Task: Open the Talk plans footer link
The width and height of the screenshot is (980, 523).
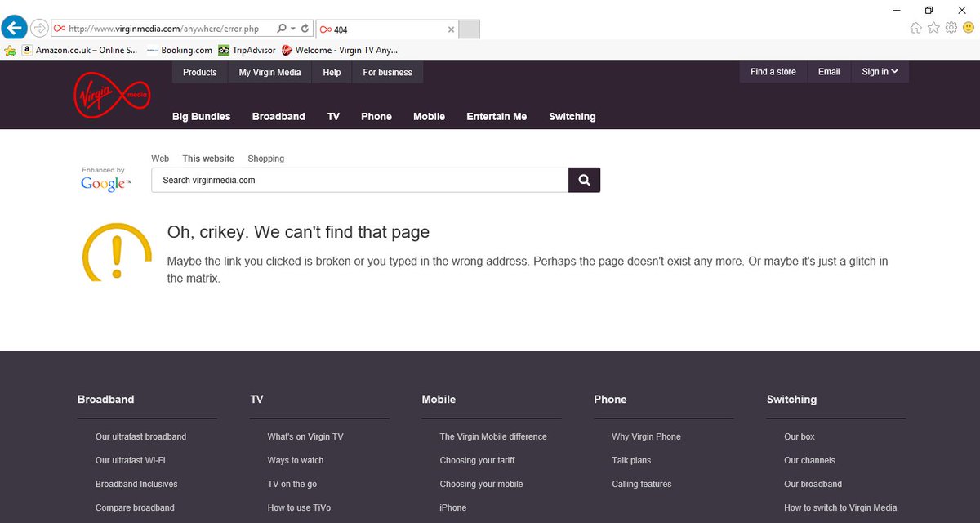Action: [x=631, y=460]
